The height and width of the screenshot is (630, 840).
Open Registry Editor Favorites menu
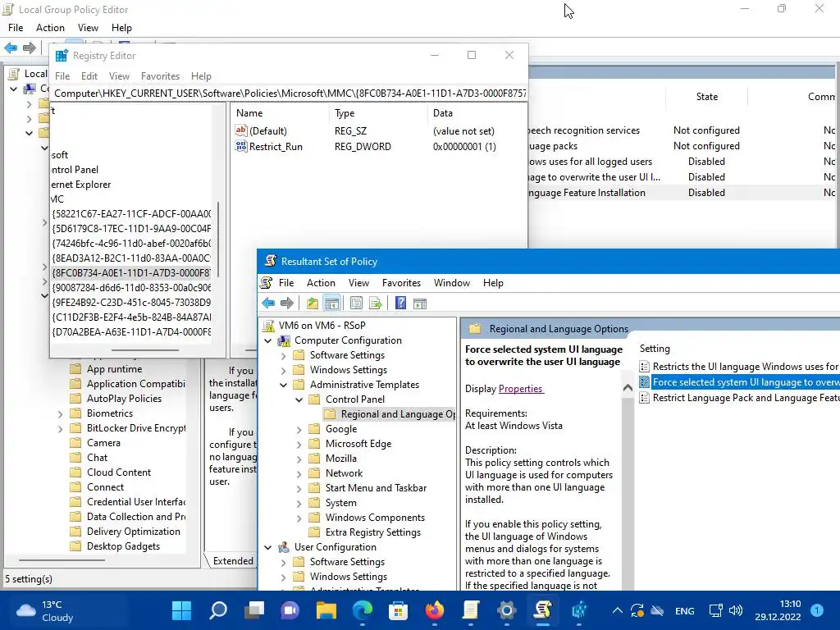click(x=160, y=76)
